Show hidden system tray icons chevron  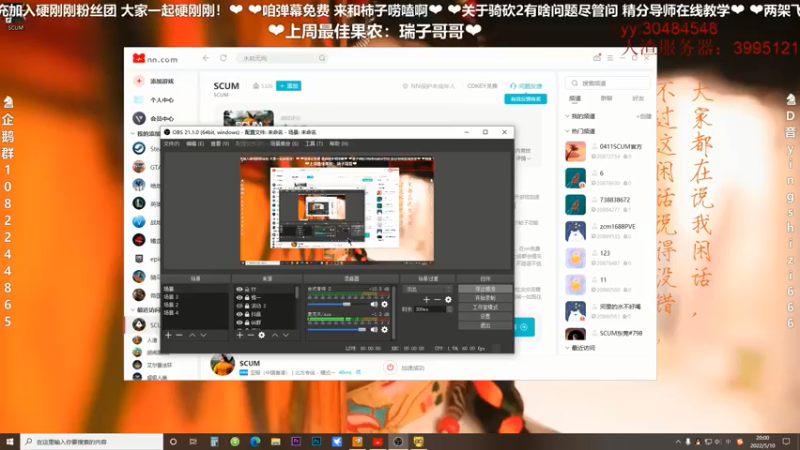click(x=678, y=442)
